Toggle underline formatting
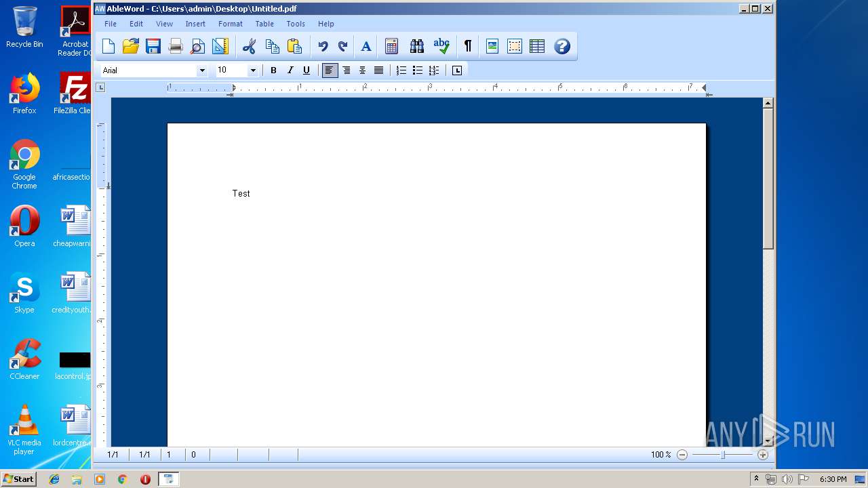This screenshot has height=488, width=868. tap(307, 70)
